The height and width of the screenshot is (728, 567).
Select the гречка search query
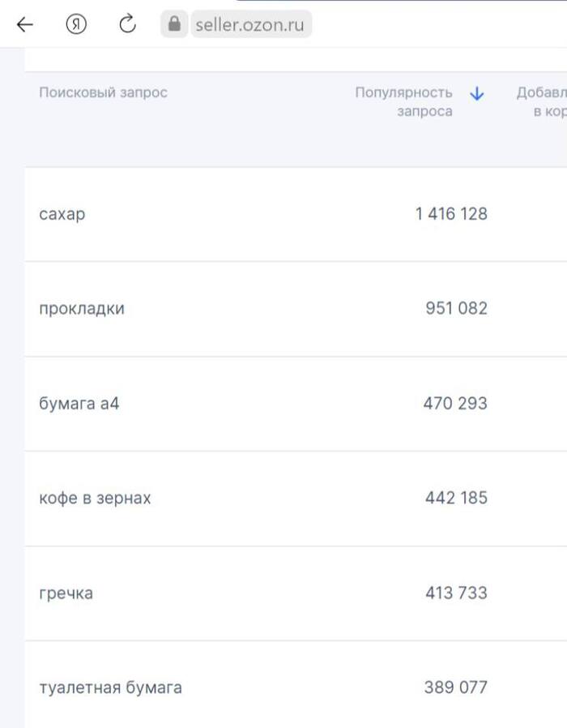(x=66, y=593)
